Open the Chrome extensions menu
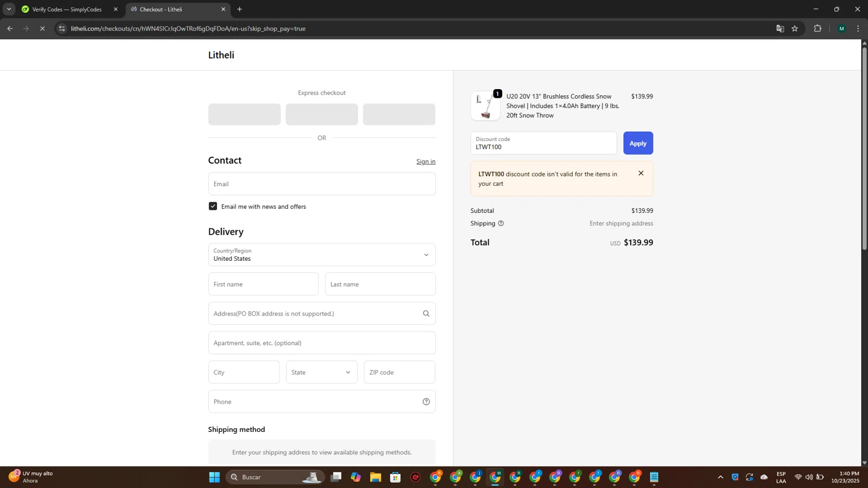The width and height of the screenshot is (868, 488). [818, 28]
